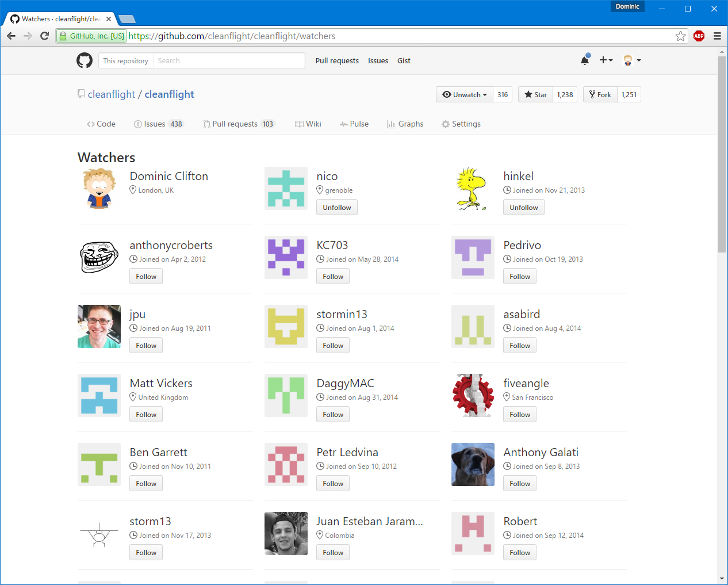Follow user Juan Esteban Jaram...
Viewport: 728px width, 585px height.
pos(333,553)
